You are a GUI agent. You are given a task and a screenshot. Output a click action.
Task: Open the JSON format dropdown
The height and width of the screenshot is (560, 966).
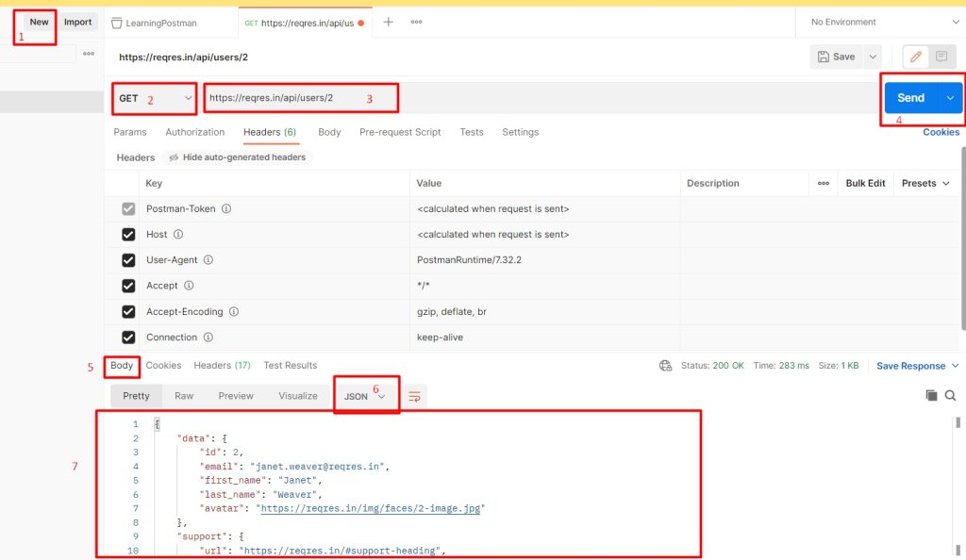pyautogui.click(x=366, y=397)
